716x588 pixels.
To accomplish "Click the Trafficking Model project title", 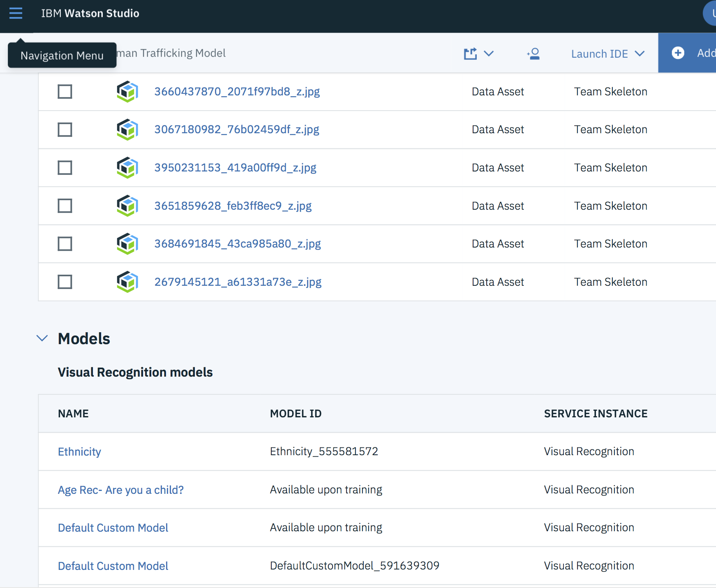I will tap(171, 53).
